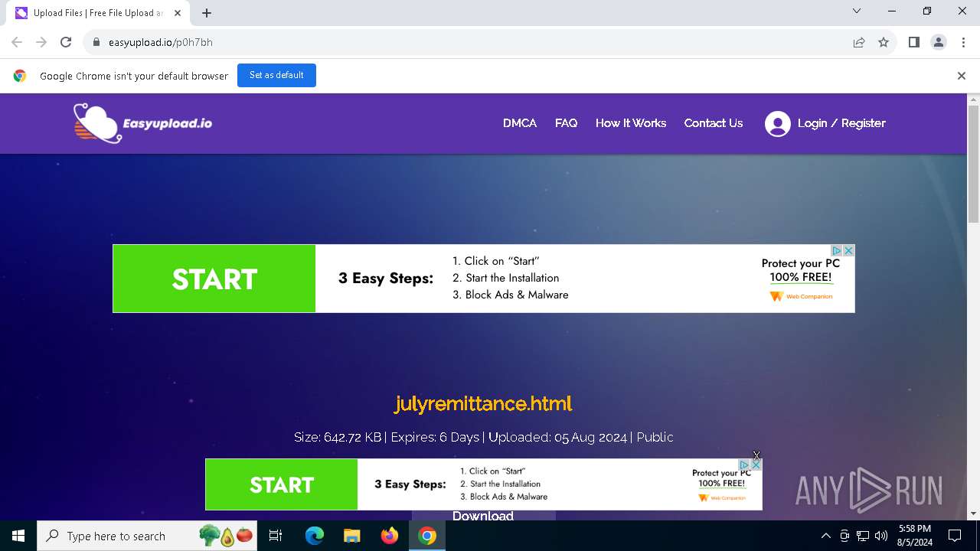The width and height of the screenshot is (980, 551).
Task: Open the Chrome profile avatar
Action: pyautogui.click(x=939, y=43)
